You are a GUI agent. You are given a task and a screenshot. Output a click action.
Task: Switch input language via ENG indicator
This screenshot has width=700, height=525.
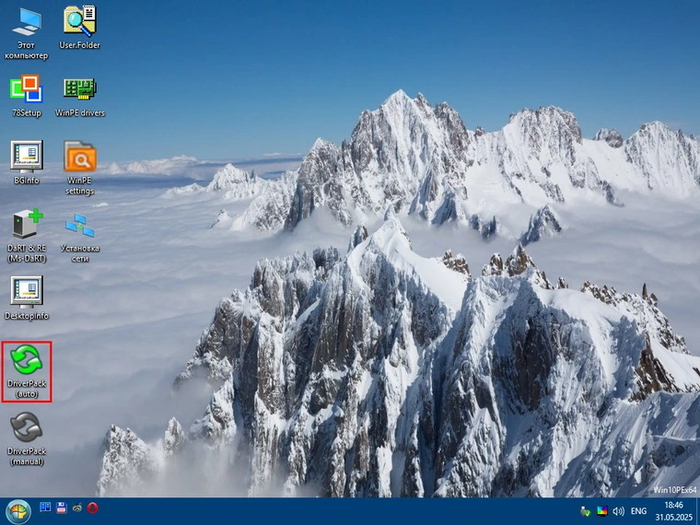point(639,511)
